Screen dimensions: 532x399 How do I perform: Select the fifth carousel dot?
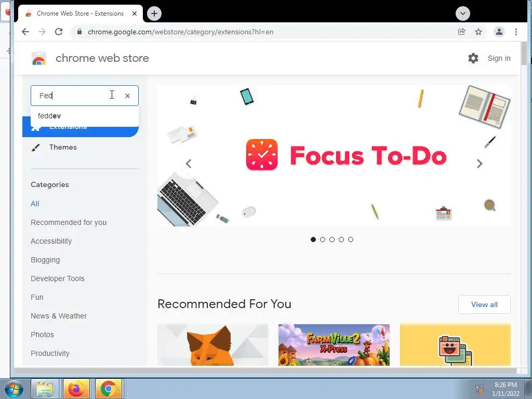tap(351, 240)
